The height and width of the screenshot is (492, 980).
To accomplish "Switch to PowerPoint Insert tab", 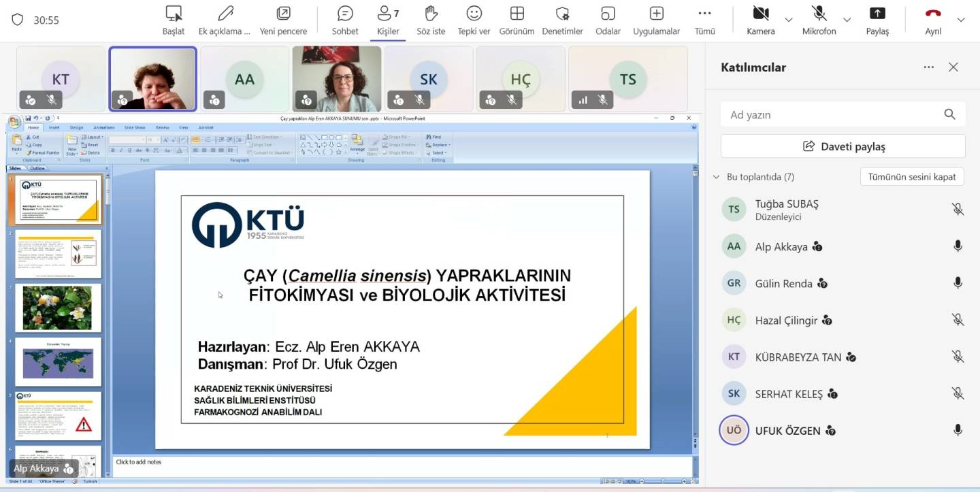I will coord(54,127).
